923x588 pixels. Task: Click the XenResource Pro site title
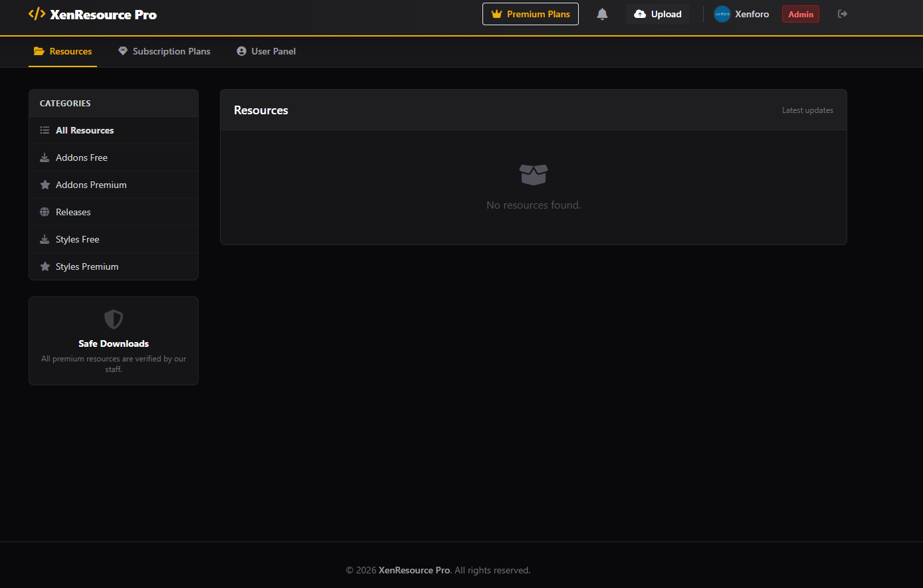point(104,15)
